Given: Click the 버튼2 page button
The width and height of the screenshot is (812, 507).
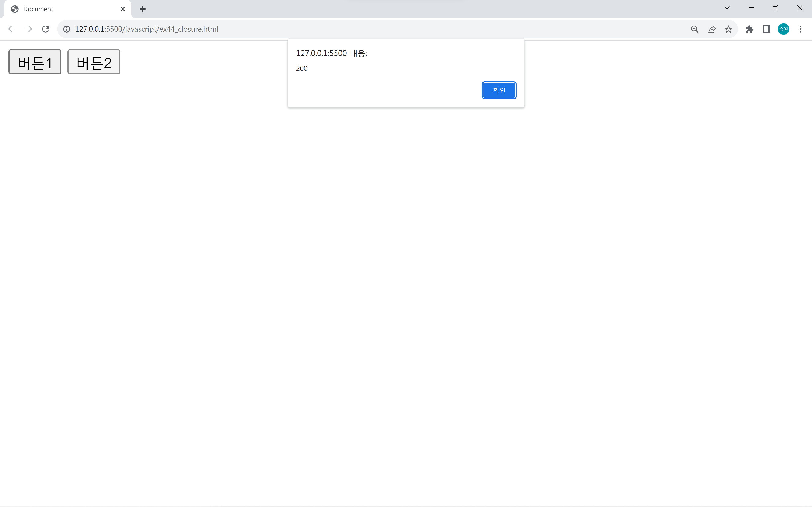Looking at the screenshot, I should [x=94, y=62].
